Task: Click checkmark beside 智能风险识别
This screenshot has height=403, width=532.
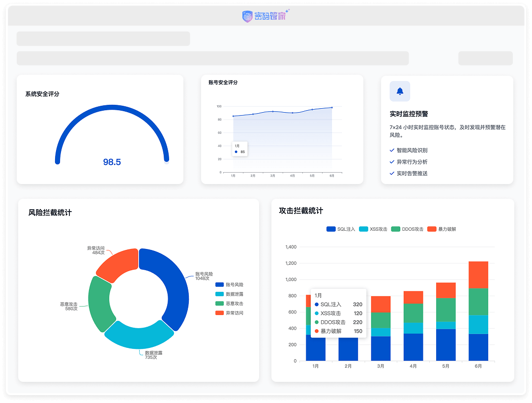Action: [392, 150]
